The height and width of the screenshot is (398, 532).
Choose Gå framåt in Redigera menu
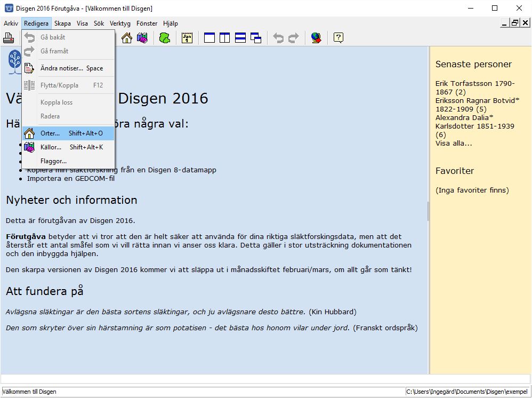point(68,51)
